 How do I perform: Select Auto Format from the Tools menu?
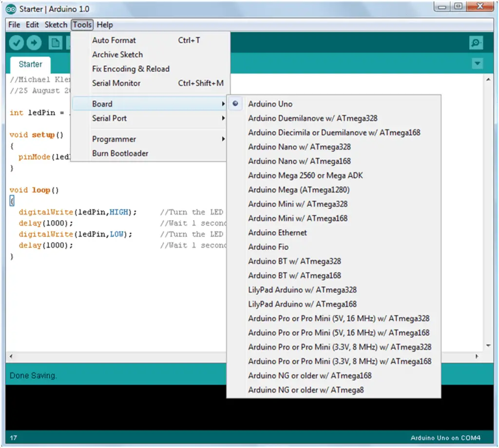(x=114, y=40)
